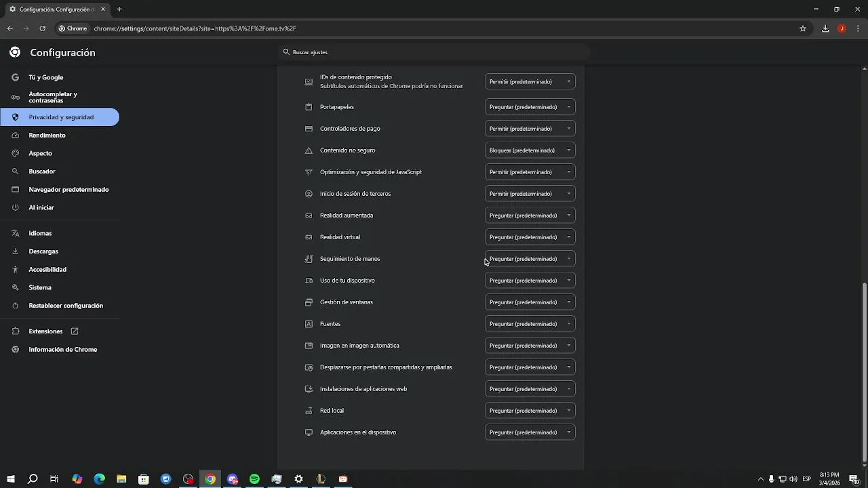Open Windows taskbar search
Viewport: 868px width, 488px height.
[x=33, y=479]
